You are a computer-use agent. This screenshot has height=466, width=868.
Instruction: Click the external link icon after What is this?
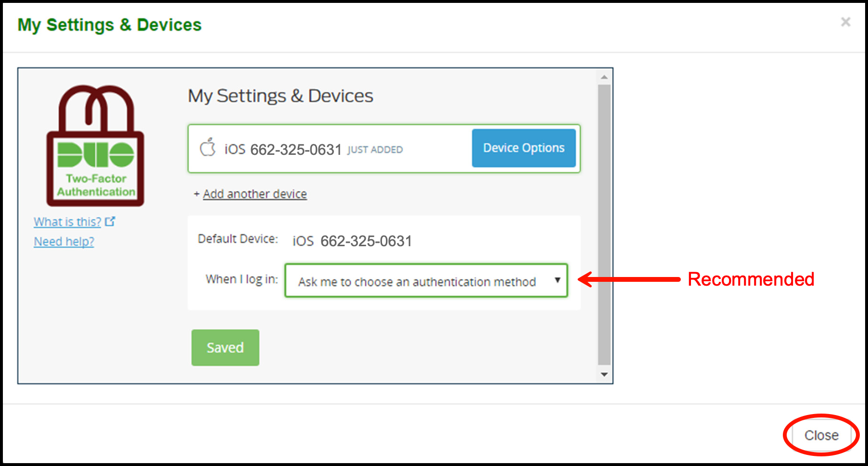click(110, 221)
